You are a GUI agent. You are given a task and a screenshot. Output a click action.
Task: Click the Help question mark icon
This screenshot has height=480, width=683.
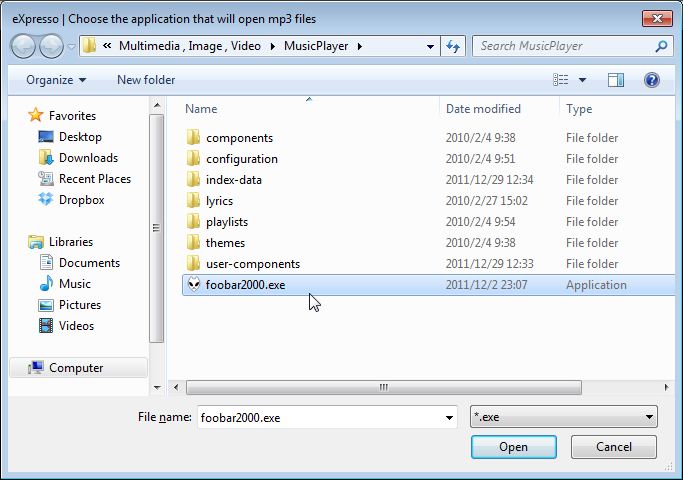click(x=652, y=80)
